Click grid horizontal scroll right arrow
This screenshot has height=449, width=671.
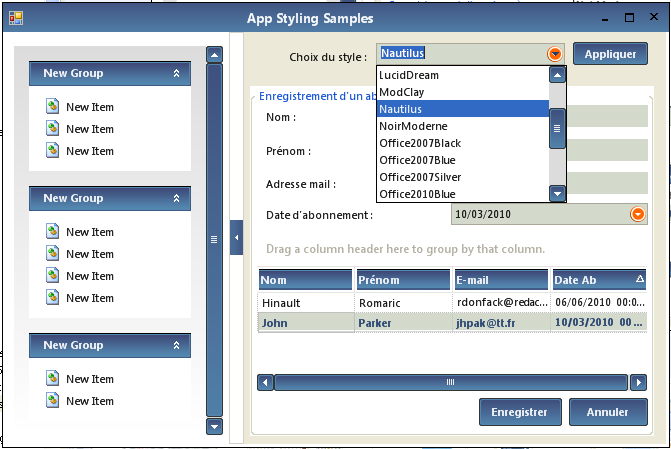click(x=638, y=382)
